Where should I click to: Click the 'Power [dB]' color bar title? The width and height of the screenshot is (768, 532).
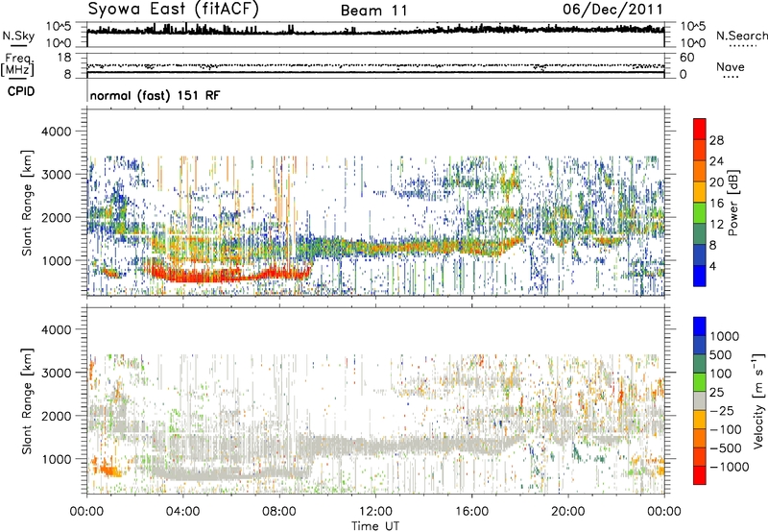point(733,203)
